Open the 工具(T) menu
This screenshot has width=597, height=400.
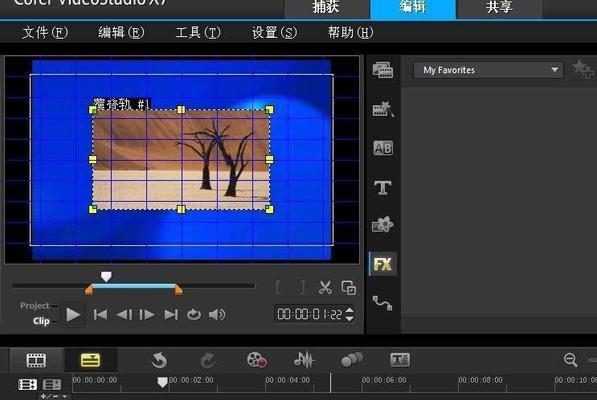pyautogui.click(x=198, y=33)
